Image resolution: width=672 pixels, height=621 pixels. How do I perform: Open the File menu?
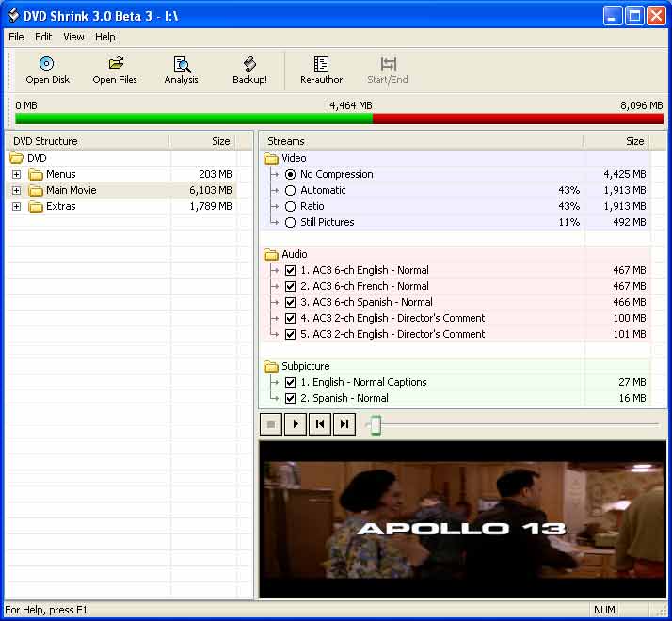tap(16, 37)
